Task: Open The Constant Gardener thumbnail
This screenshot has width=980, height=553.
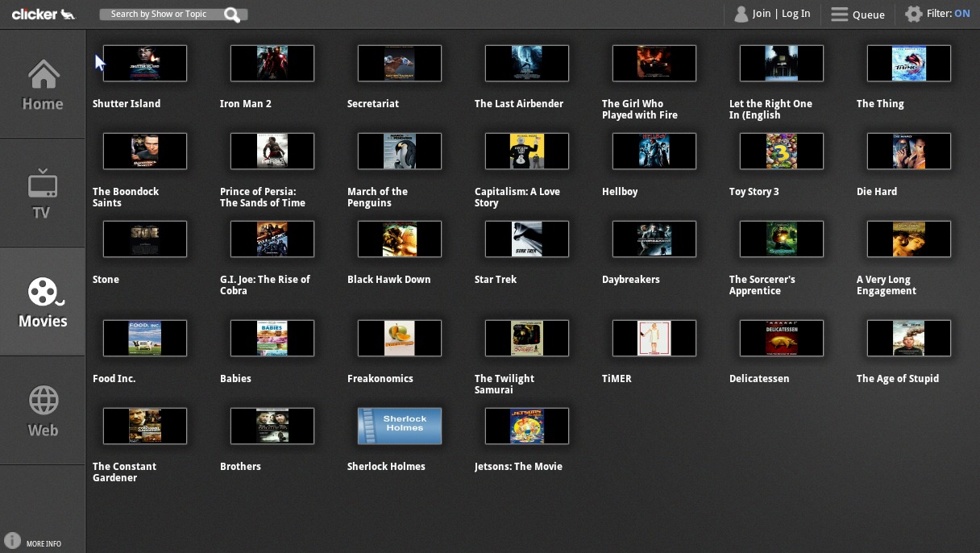Action: 145,426
